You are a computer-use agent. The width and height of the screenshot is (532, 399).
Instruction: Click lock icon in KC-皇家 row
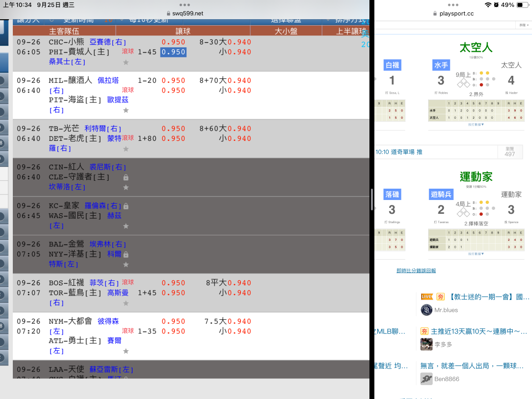pos(126,206)
